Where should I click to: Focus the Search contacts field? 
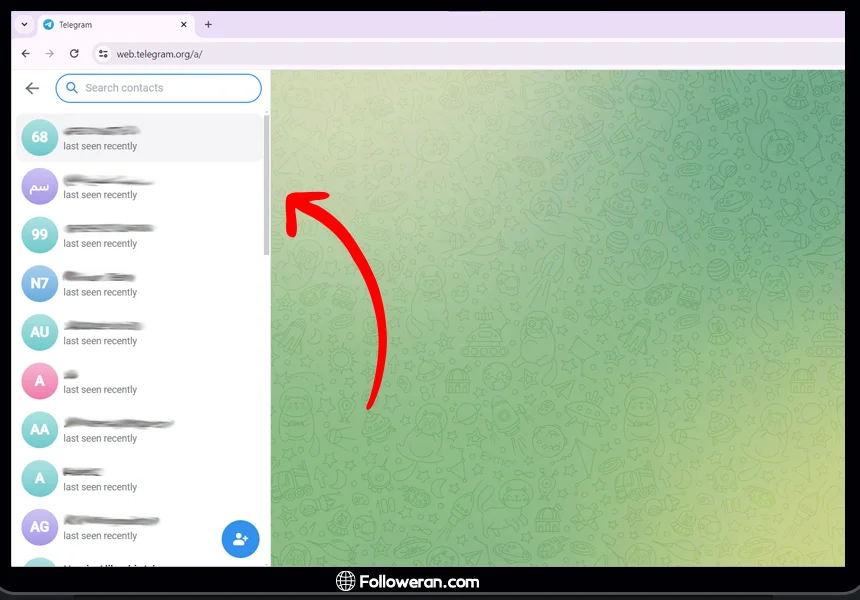(x=165, y=88)
